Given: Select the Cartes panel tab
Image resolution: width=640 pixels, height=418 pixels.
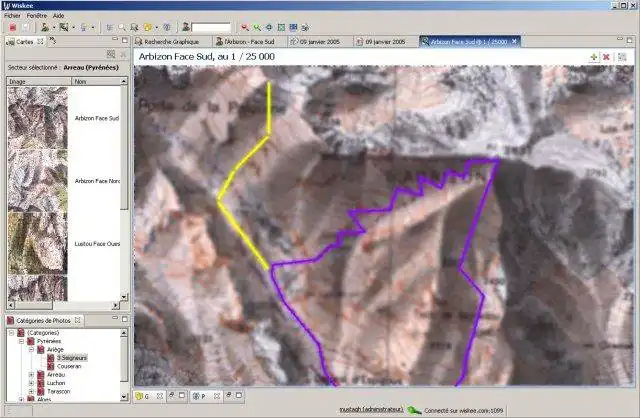Looking at the screenshot, I should [24, 42].
